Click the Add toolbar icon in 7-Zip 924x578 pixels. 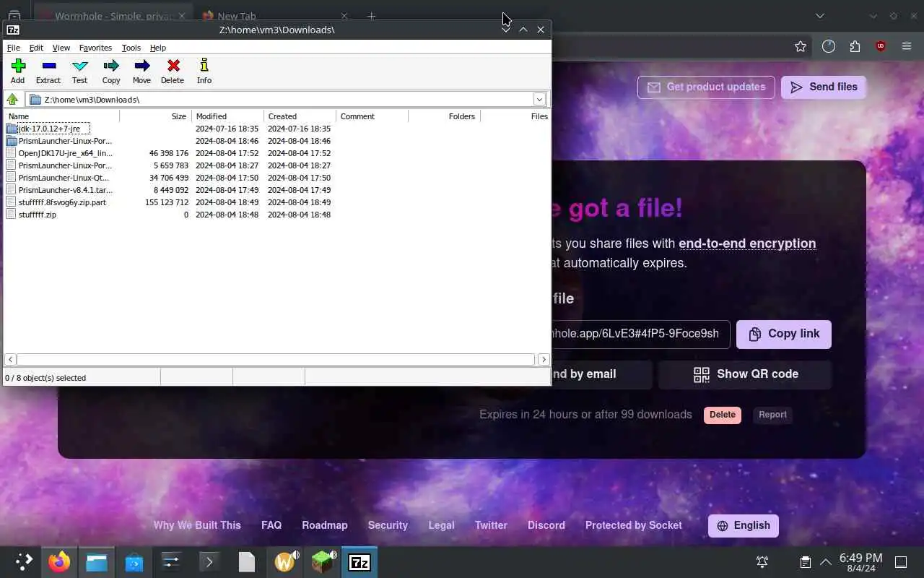point(18,71)
